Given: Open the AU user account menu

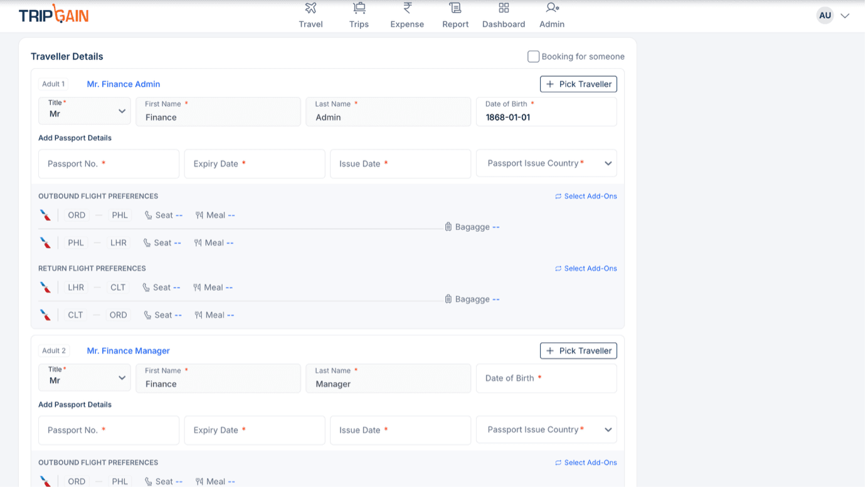Looking at the screenshot, I should tap(833, 16).
